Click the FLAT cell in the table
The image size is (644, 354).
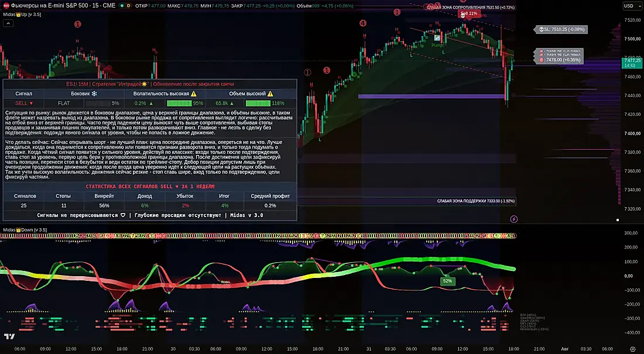[64, 104]
